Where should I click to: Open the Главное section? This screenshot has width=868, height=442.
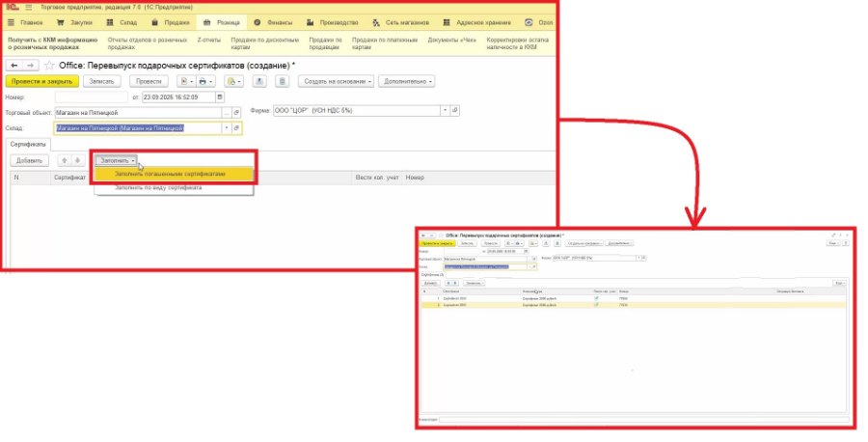tap(25, 23)
